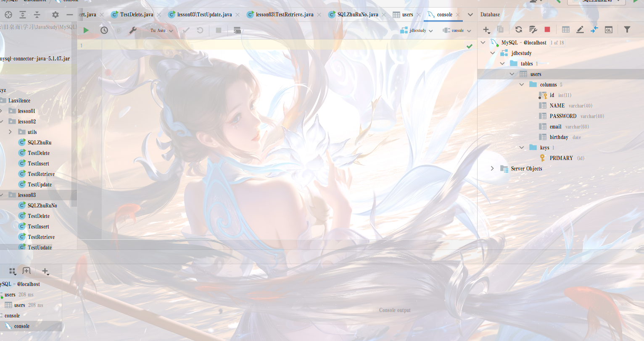Run the SQL query with Execute button
Viewport: 644px width, 341px height.
pyautogui.click(x=86, y=30)
